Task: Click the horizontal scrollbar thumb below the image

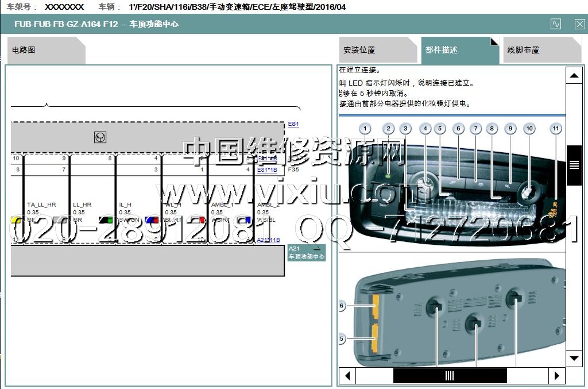Action: 450,376
